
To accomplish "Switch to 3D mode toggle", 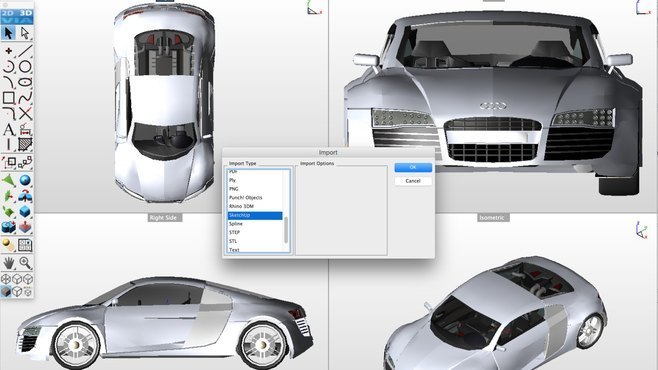I will [x=26, y=14].
